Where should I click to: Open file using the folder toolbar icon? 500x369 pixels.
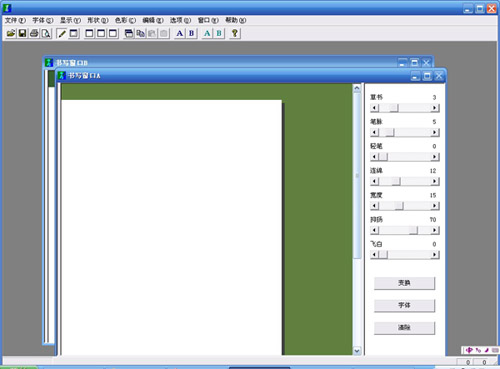11,33
